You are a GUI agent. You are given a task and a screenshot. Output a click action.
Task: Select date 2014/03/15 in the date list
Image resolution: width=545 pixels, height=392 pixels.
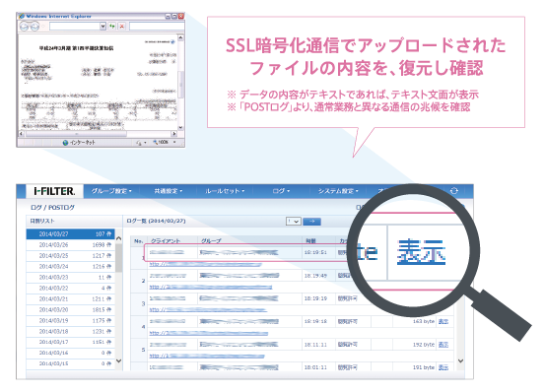point(71,363)
